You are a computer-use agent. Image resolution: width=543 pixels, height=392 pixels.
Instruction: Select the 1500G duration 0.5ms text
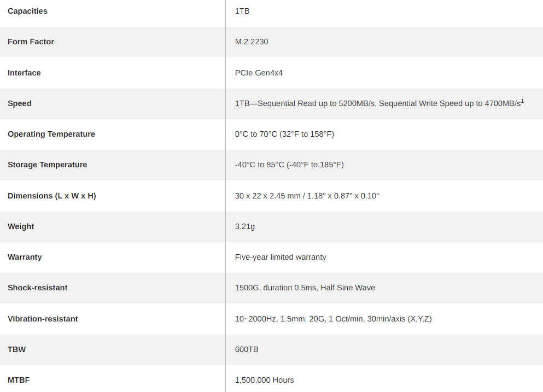[276, 288]
